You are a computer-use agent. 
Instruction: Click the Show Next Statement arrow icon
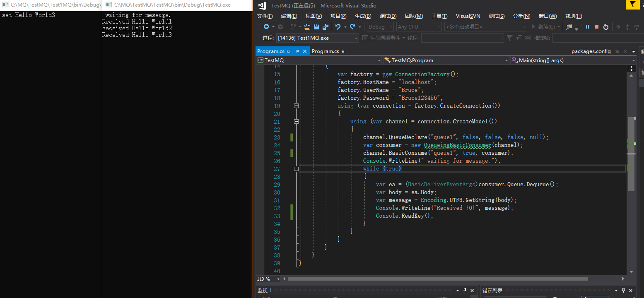coord(618,26)
